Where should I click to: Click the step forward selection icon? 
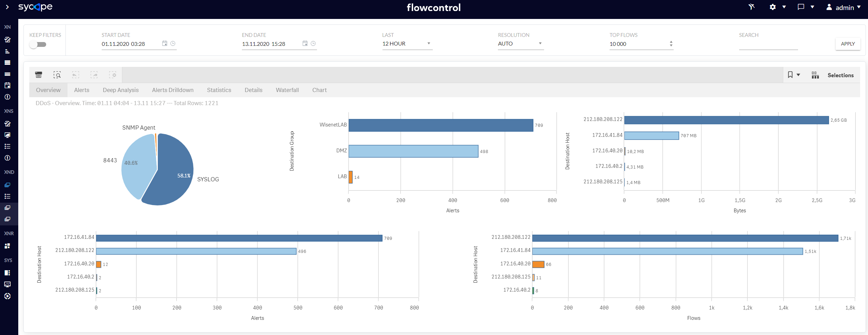94,75
